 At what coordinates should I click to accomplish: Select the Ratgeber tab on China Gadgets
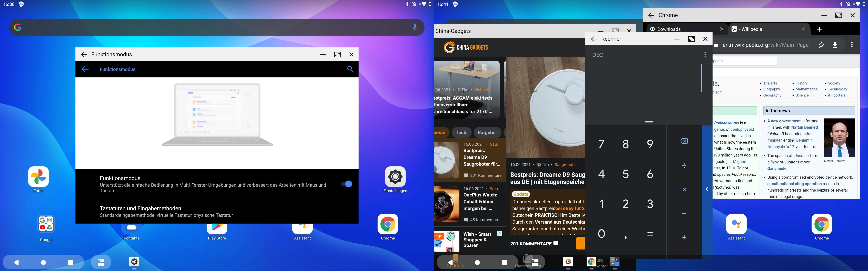click(487, 132)
